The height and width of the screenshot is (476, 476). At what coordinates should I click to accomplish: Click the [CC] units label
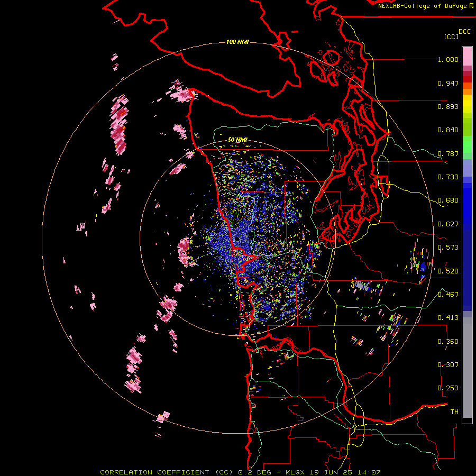[451, 36]
